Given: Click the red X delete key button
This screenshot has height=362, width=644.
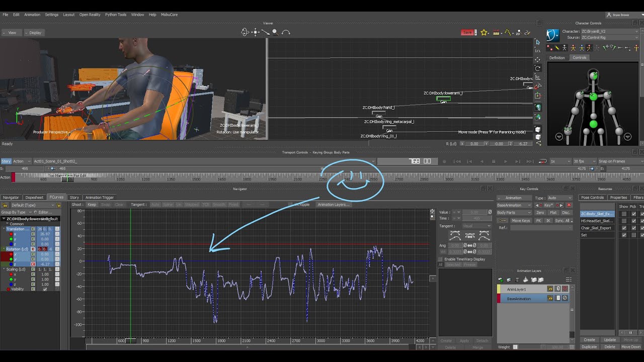Looking at the screenshot, I should (x=569, y=205).
